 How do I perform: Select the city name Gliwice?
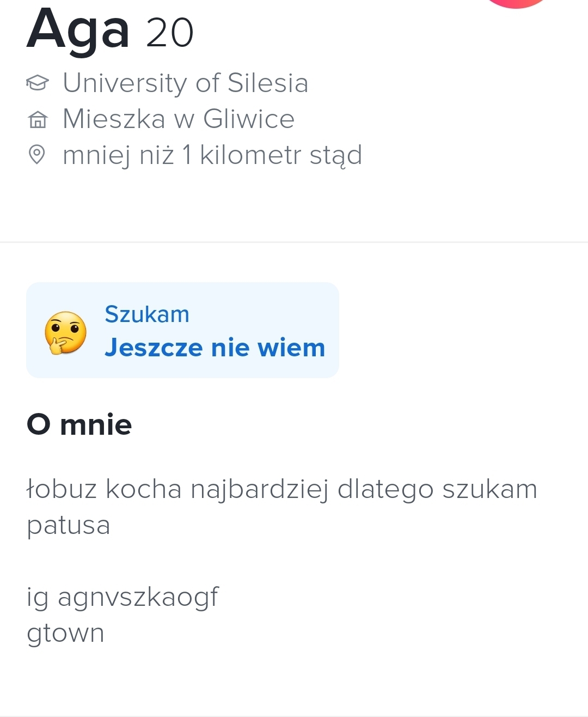point(248,119)
